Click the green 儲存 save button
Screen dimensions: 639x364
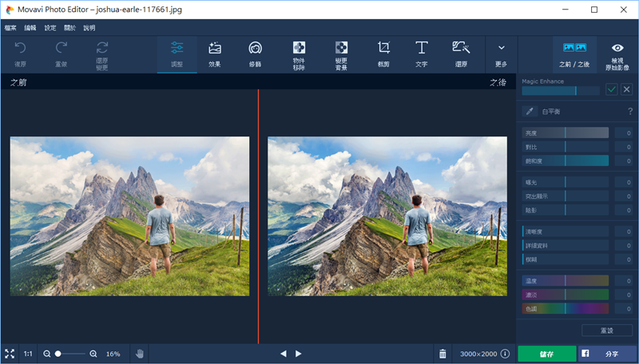546,354
